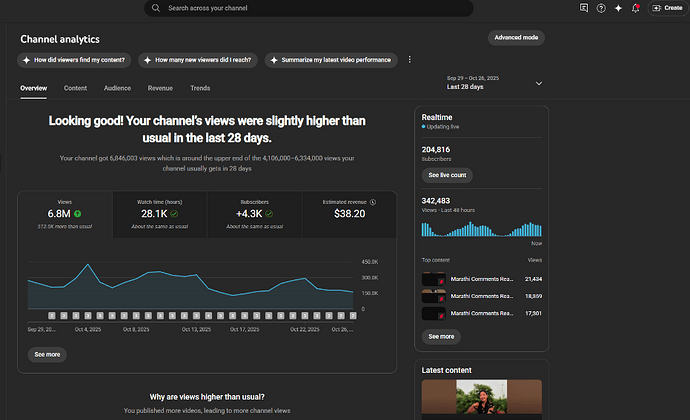Expand the Last 28 days date range dropdown
690x420 pixels.
(x=539, y=83)
